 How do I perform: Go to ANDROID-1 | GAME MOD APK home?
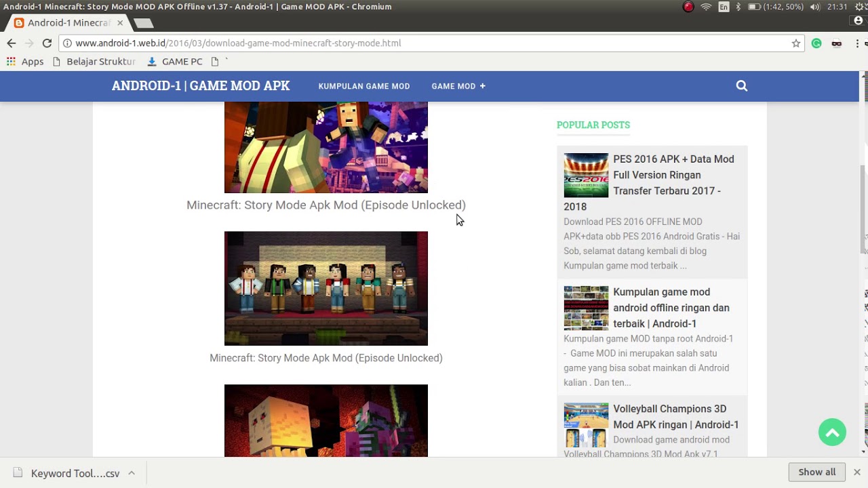tap(201, 86)
